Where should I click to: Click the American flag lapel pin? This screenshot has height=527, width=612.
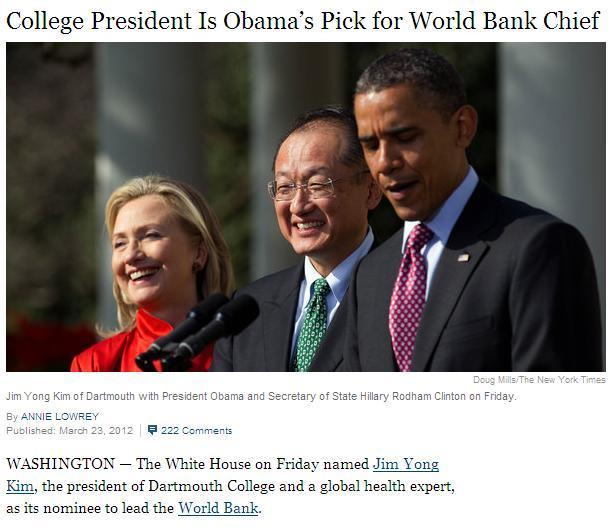point(463,257)
